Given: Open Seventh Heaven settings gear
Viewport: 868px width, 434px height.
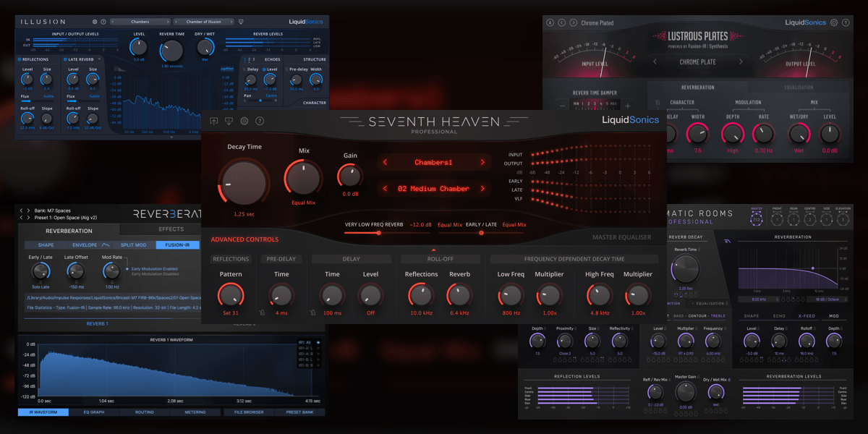Looking at the screenshot, I should 244,121.
